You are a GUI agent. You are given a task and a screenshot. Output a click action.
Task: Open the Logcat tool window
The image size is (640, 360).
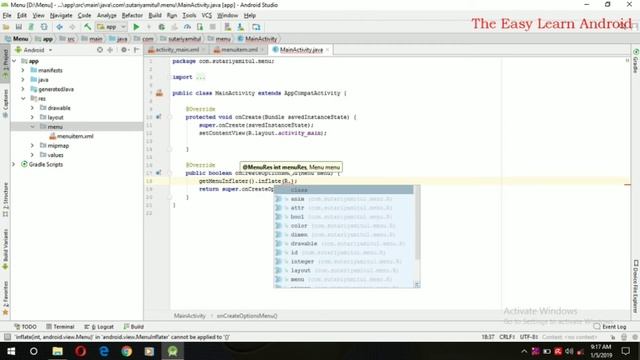pos(99,327)
